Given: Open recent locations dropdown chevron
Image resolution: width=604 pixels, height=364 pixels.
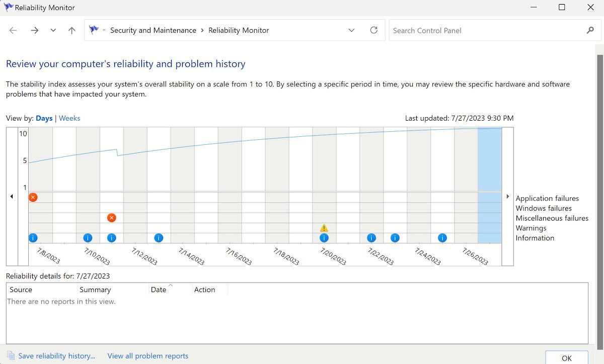Looking at the screenshot, I should tap(53, 30).
